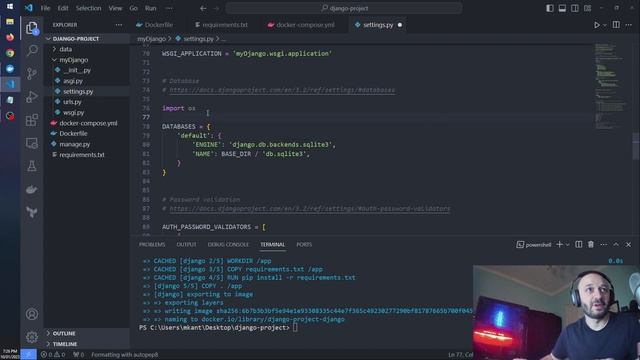Switch to the PROBLEMS panel tab
The width and height of the screenshot is (640, 360).
pyautogui.click(x=152, y=244)
